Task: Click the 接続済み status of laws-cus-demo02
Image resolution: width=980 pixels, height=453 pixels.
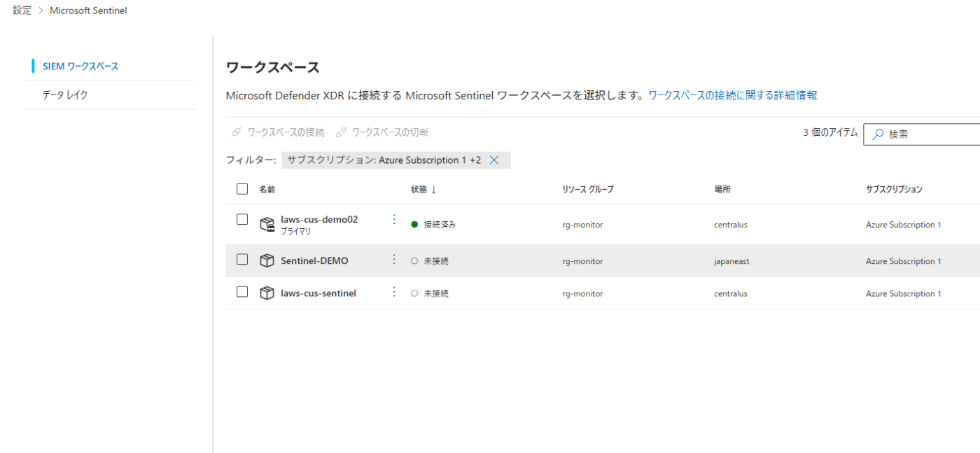Action: pos(440,225)
